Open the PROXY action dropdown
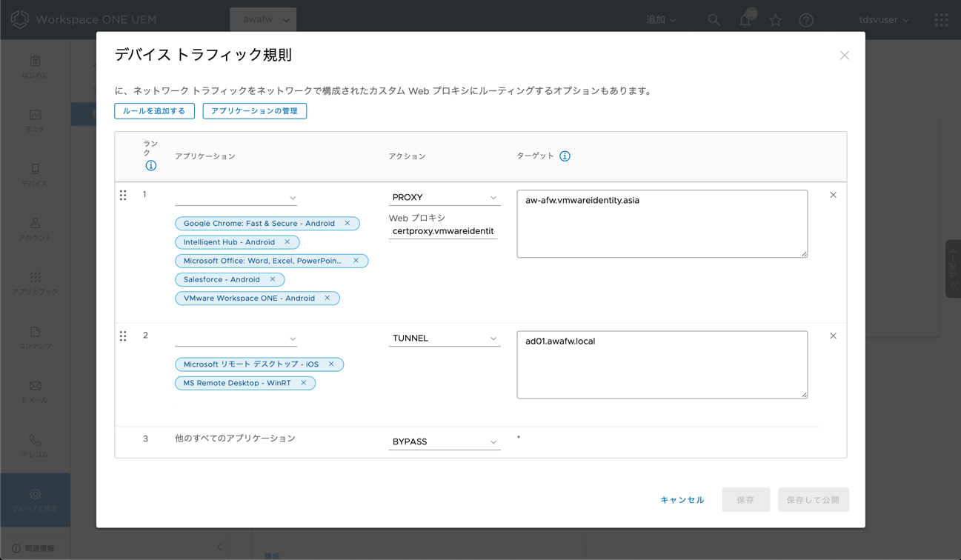This screenshot has height=560, width=961. (444, 197)
